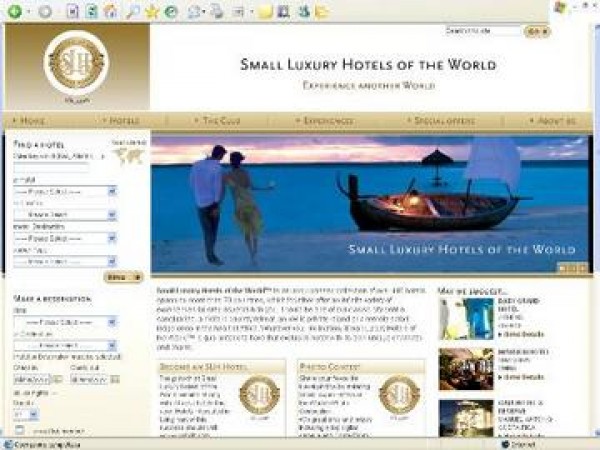Click the Go button beside the top search box

point(535,32)
